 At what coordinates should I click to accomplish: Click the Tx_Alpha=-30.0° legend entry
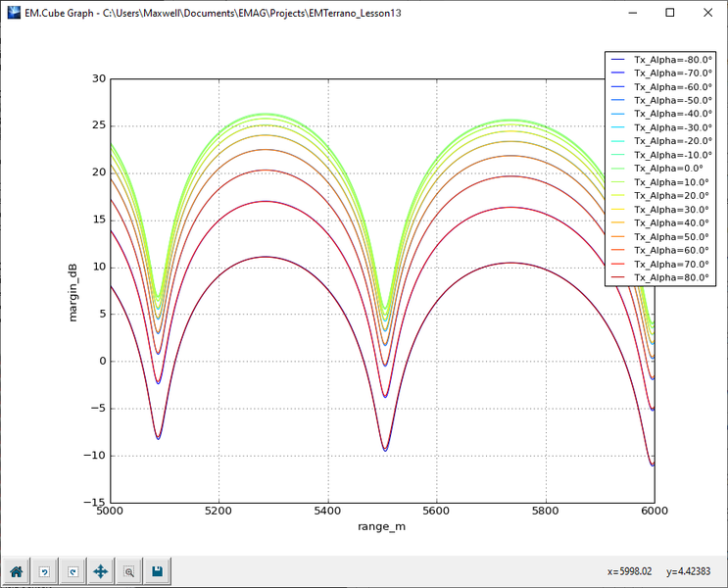click(x=668, y=127)
